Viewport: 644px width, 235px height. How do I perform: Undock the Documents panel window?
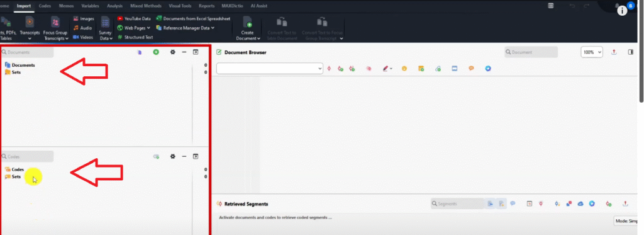[x=196, y=52]
